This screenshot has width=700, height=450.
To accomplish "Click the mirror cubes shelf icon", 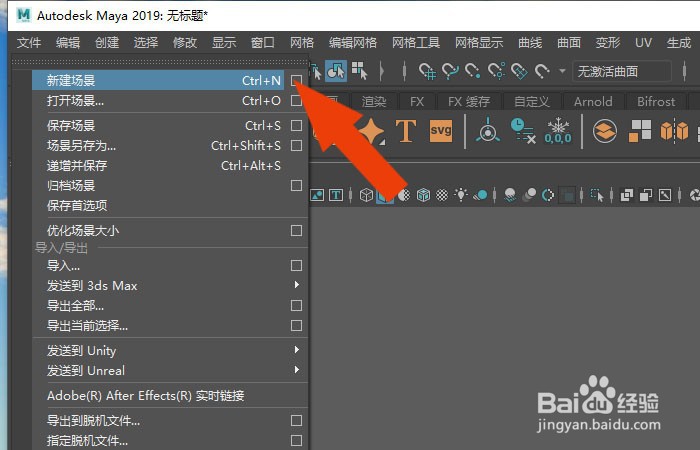I will tap(674, 131).
